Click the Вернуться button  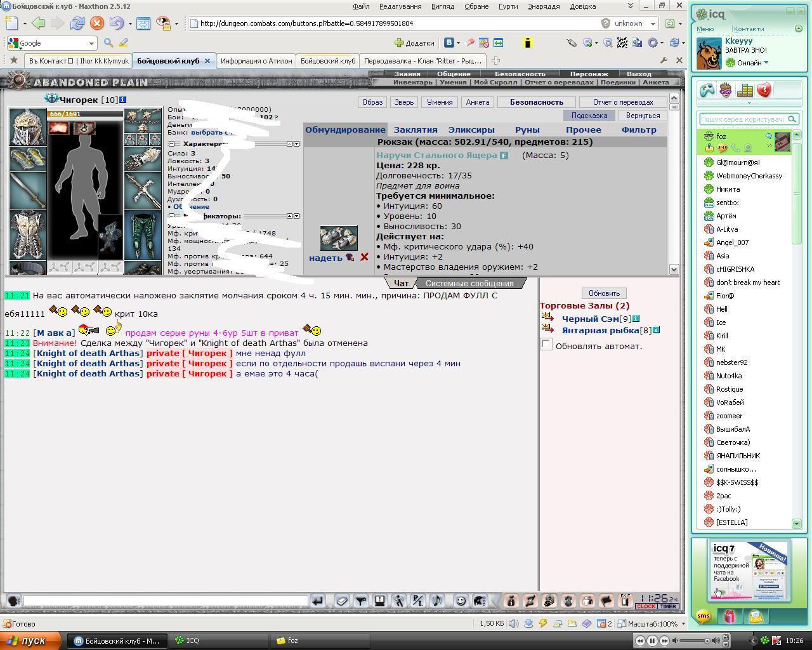tap(643, 116)
